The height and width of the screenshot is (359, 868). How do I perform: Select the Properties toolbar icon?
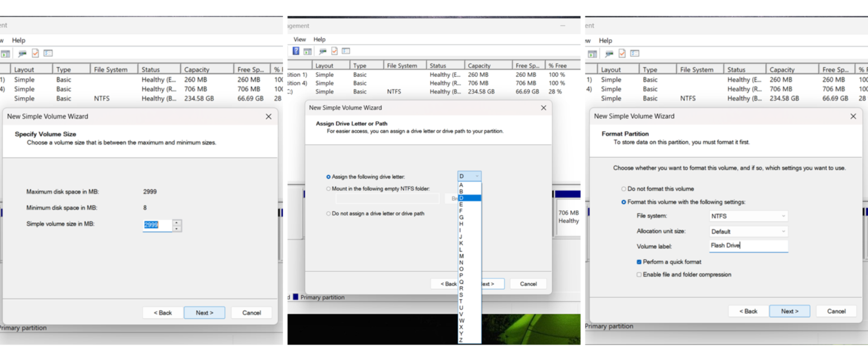click(x=322, y=51)
